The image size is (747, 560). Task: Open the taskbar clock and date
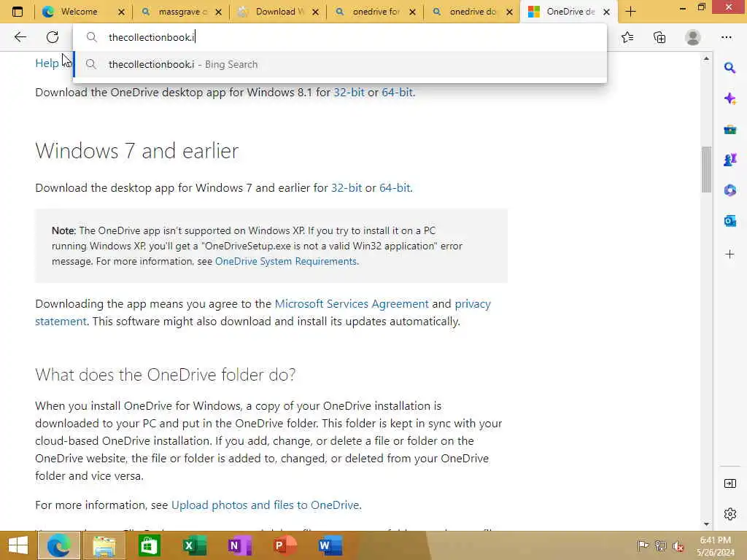pyautogui.click(x=715, y=546)
